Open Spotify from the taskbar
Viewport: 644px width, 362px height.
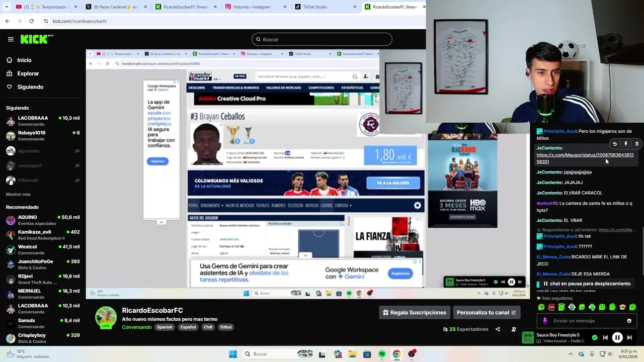pos(382,354)
